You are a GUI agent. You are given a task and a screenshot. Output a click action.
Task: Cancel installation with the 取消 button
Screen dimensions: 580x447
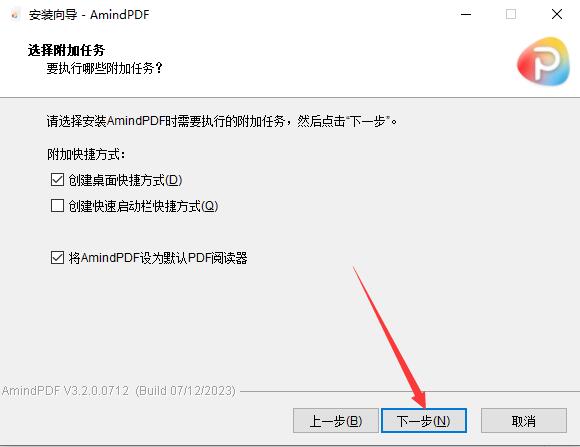click(x=524, y=421)
